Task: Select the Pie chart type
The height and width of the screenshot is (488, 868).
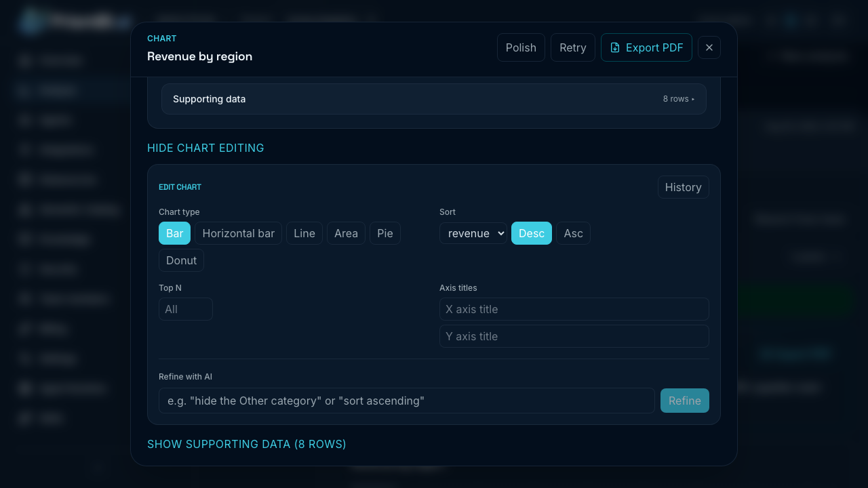Action: coord(385,233)
